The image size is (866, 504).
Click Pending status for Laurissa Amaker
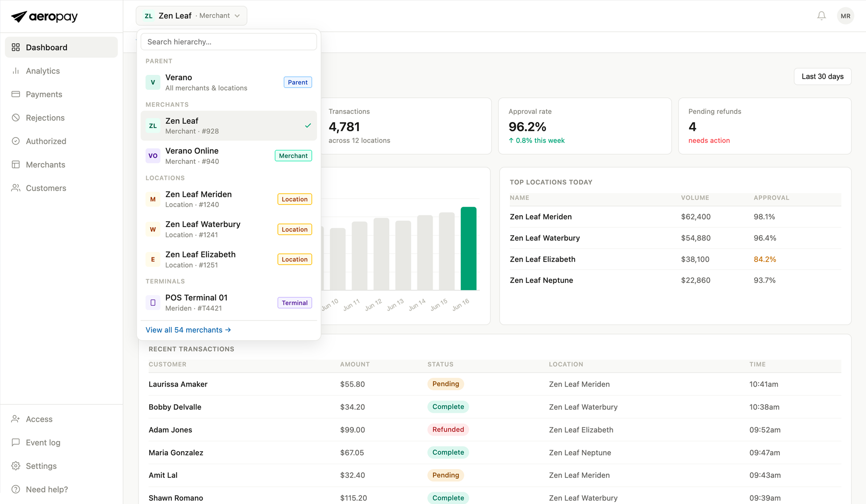point(445,384)
